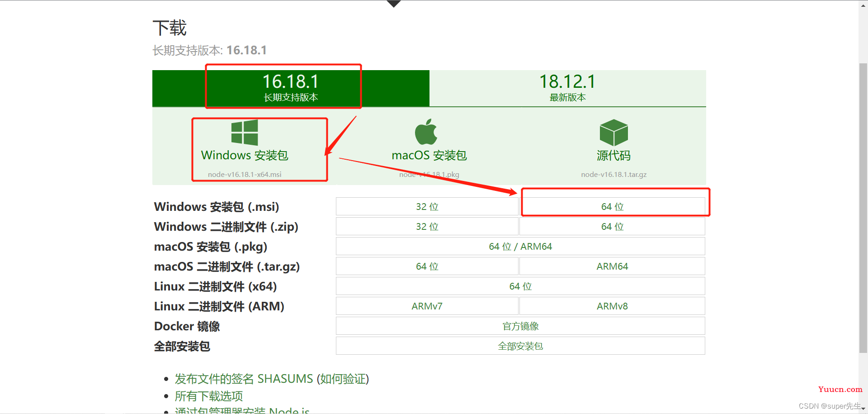Click the 全部安装包 bold row label
868x414 pixels.
point(182,346)
